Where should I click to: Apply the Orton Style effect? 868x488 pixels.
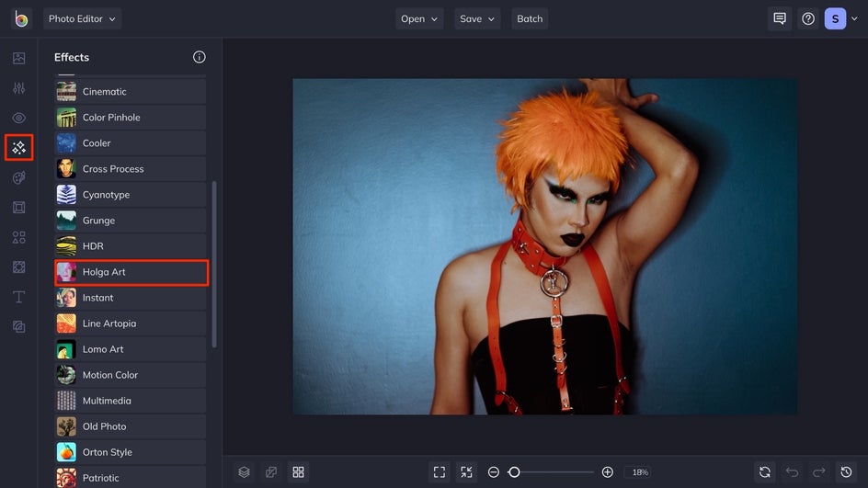131,452
